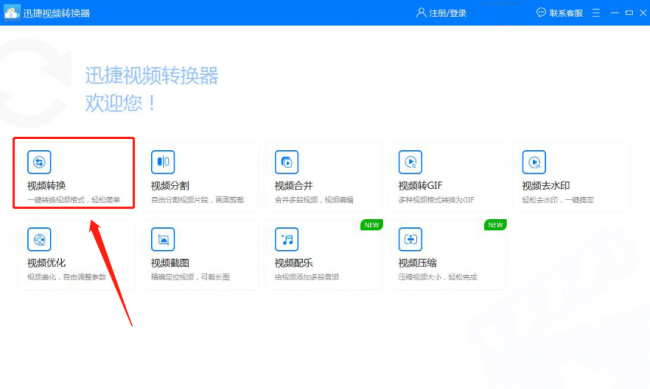
Task: Click description 多种视频格式转换为GIF
Action: [436, 200]
